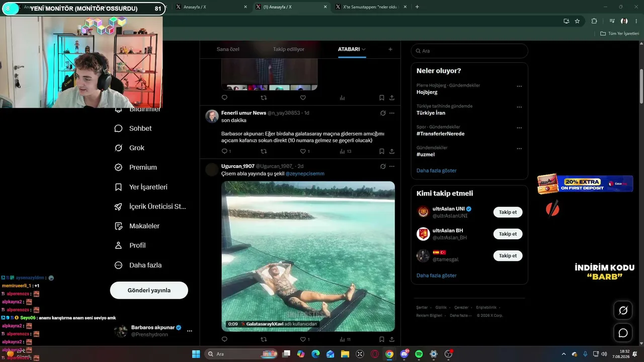The width and height of the screenshot is (644, 362).
Task: Open Sohbet messages in sidebar
Action: click(x=133, y=128)
